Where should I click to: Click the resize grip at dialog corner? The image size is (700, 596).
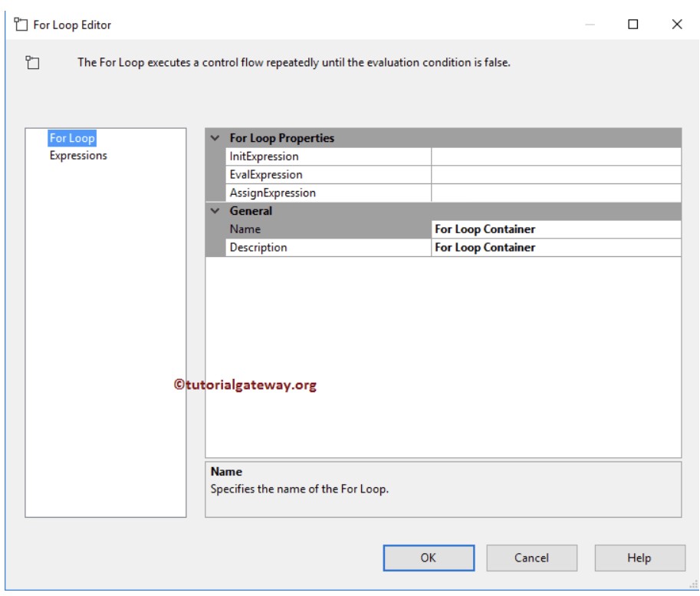click(x=694, y=584)
